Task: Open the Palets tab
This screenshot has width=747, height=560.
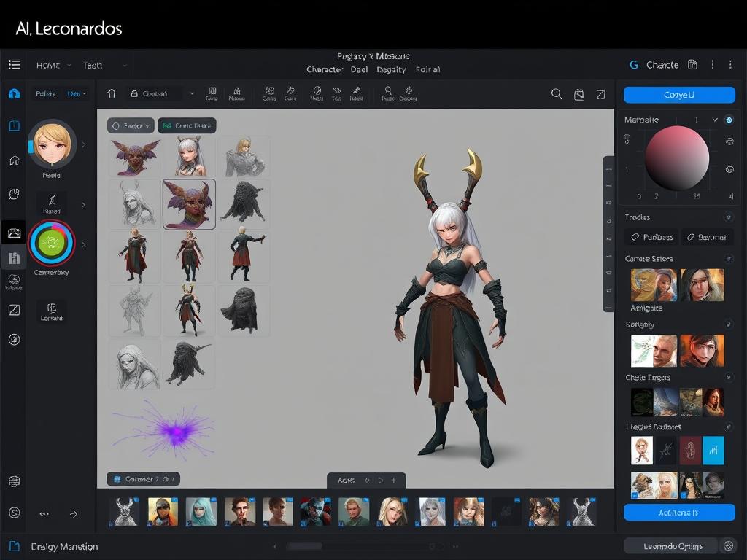Action: pos(46,94)
